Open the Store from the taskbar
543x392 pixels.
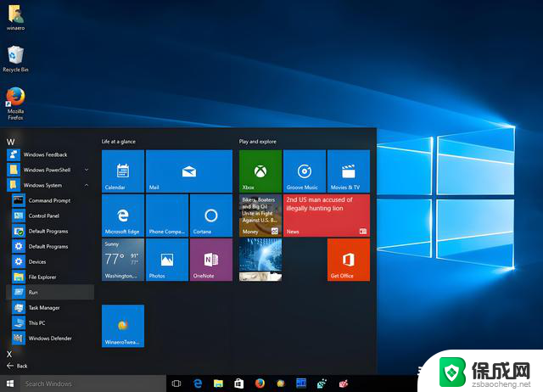tap(239, 384)
